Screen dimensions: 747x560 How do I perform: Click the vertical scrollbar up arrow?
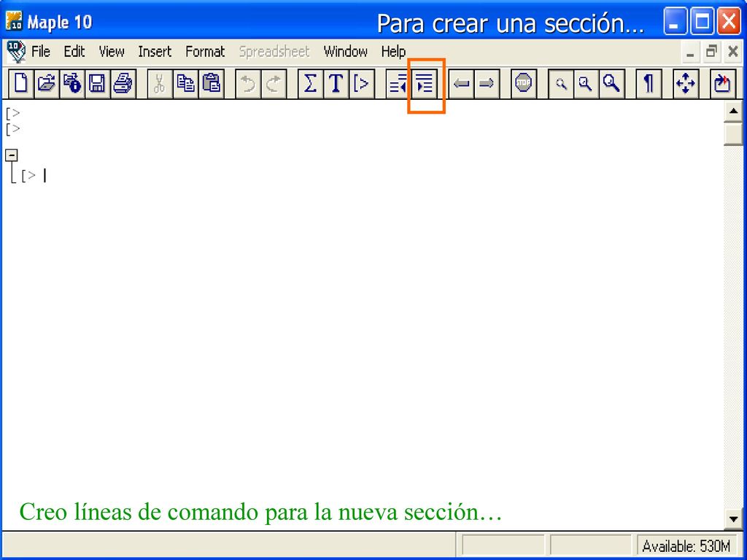(x=733, y=112)
